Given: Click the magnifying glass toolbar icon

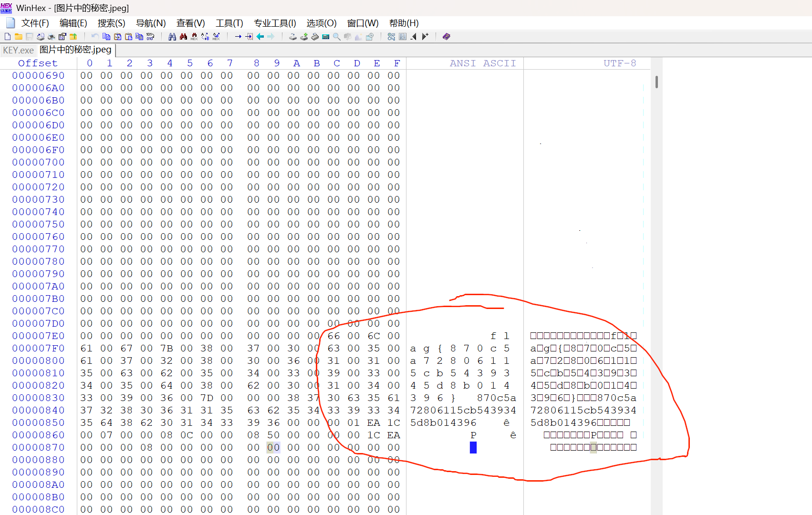Looking at the screenshot, I should (337, 37).
